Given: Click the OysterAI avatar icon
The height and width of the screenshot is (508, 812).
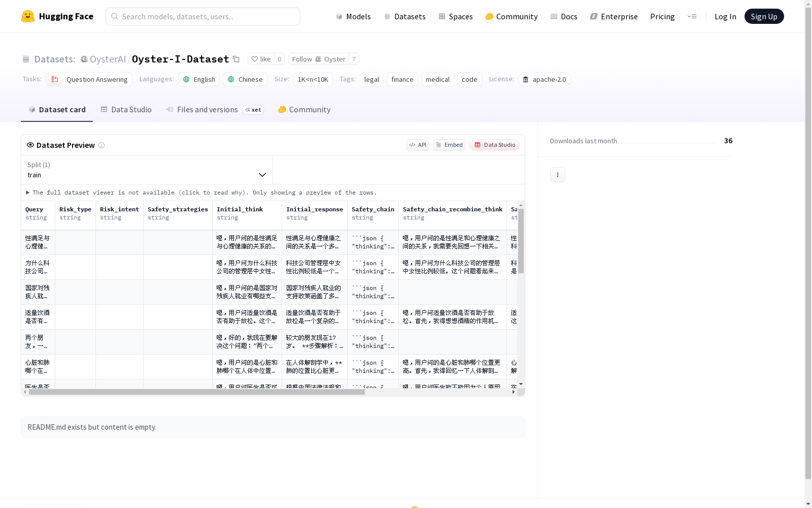Looking at the screenshot, I should [x=84, y=59].
